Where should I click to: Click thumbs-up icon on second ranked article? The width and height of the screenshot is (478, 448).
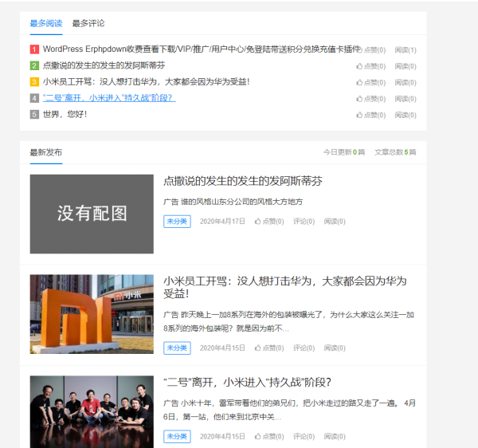pos(370,66)
